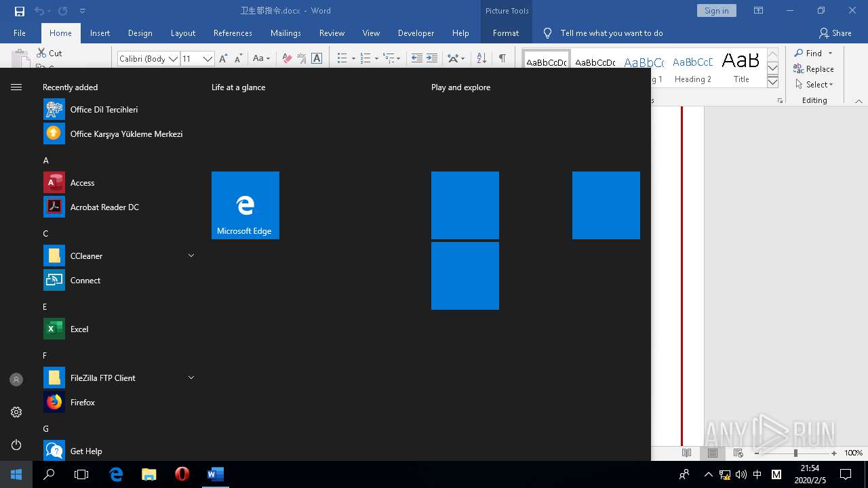Open the Microsoft Edge tile
The width and height of the screenshot is (868, 488).
pyautogui.click(x=245, y=205)
